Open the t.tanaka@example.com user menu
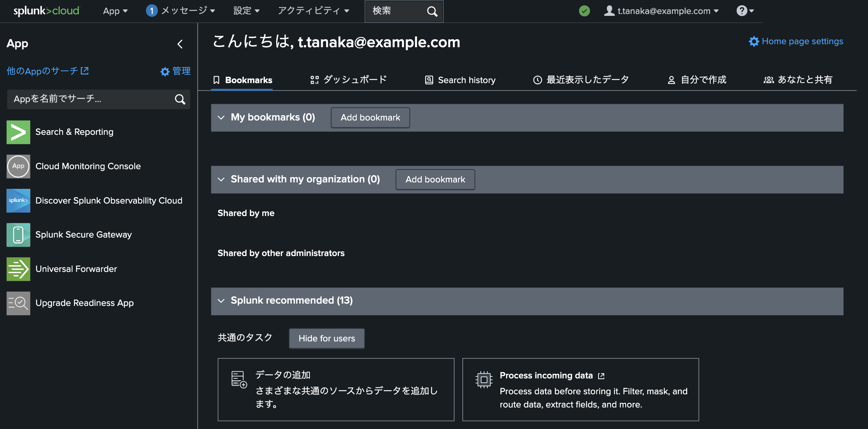The image size is (868, 429). (x=661, y=11)
